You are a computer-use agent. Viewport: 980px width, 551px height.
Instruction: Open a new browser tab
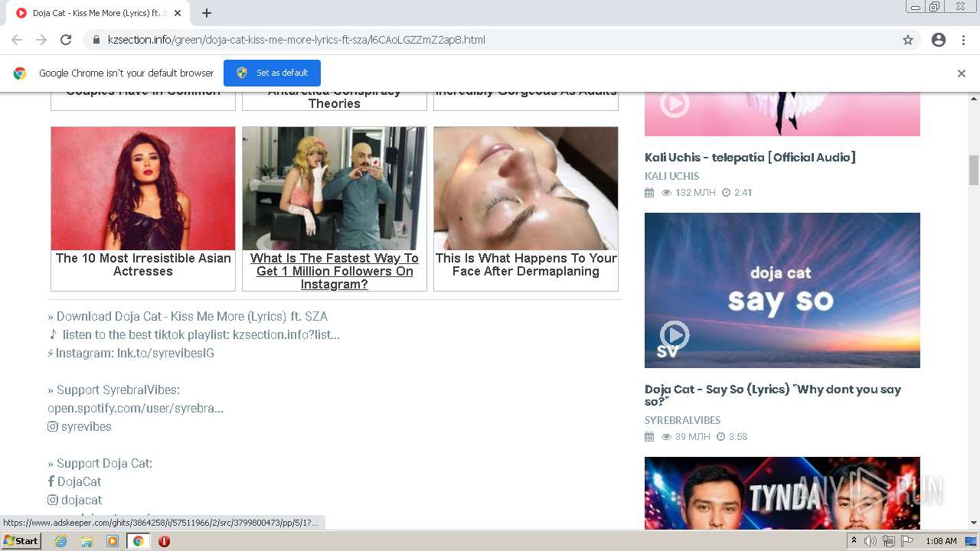(x=207, y=13)
